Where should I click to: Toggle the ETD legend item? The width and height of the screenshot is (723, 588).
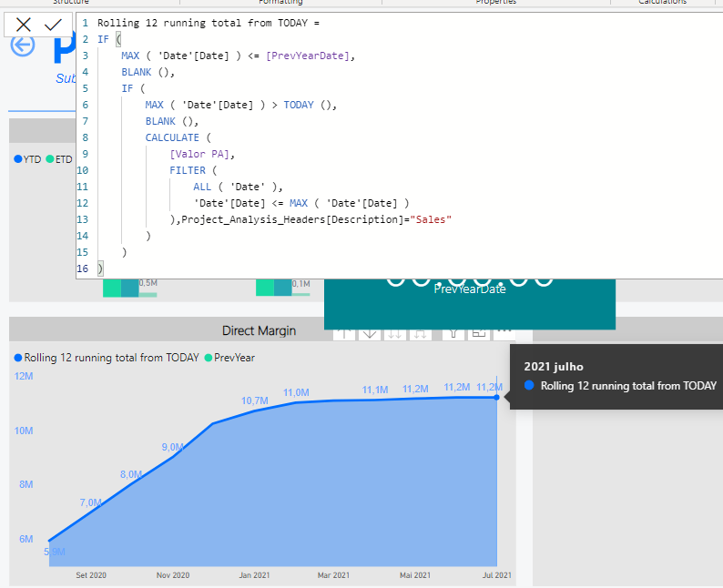[x=59, y=159]
